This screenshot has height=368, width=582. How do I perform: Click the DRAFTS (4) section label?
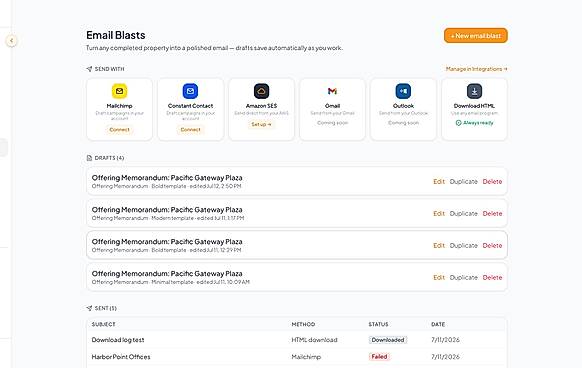(x=109, y=158)
